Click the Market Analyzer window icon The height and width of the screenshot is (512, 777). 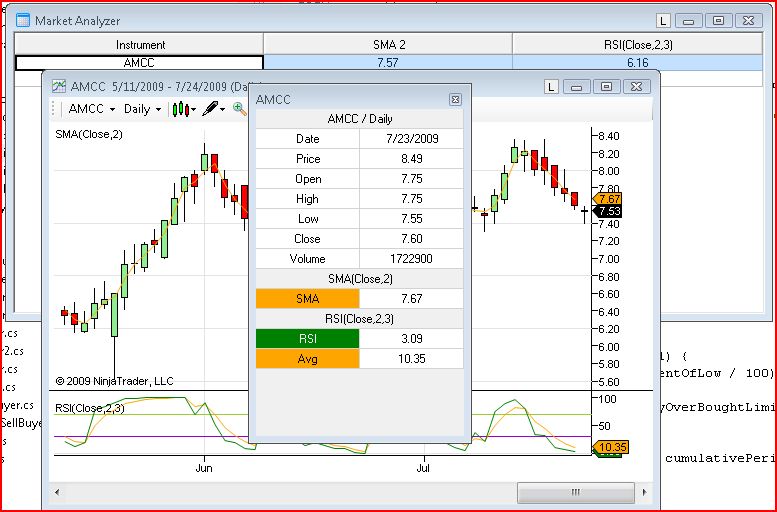(x=23, y=21)
